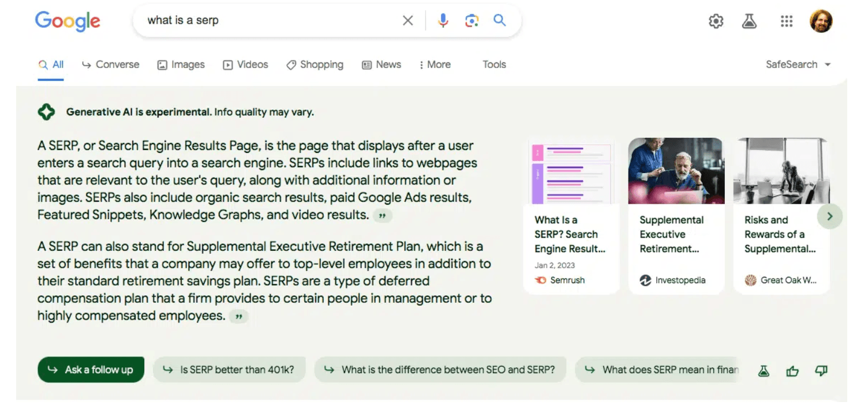The width and height of the screenshot is (868, 413).
Task: Open Supplemental Executive Retirement Investopedia card title
Action: point(672,234)
